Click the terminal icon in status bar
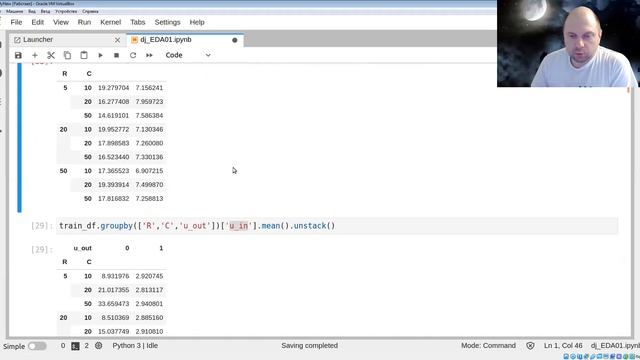The image size is (640, 360). [75, 346]
